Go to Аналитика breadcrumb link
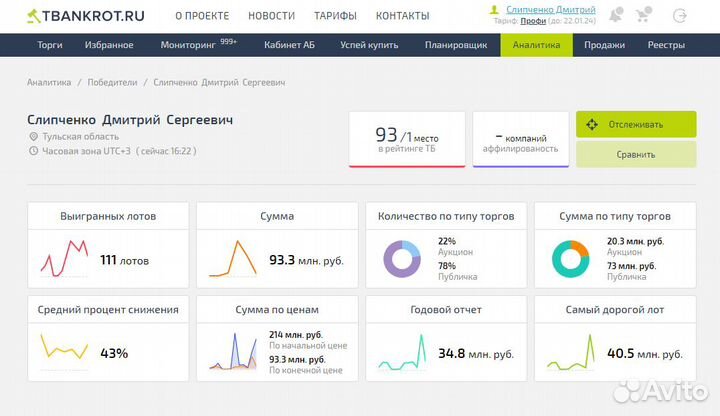The width and height of the screenshot is (720, 416). click(x=49, y=83)
